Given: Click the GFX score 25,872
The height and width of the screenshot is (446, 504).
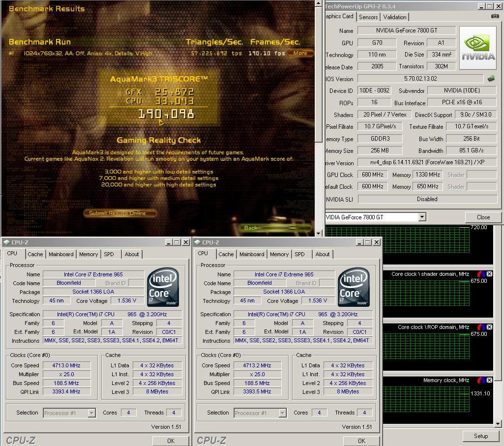Looking at the screenshot, I should pos(175,92).
